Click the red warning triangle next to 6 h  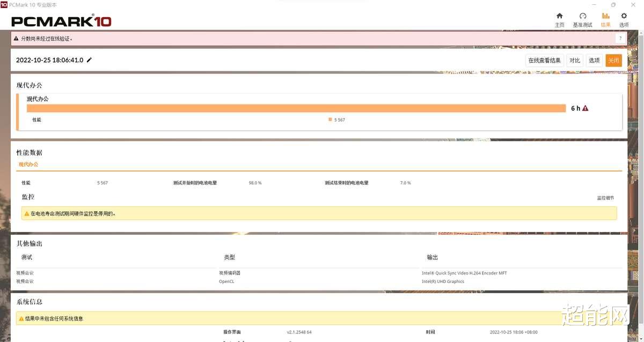584,108
